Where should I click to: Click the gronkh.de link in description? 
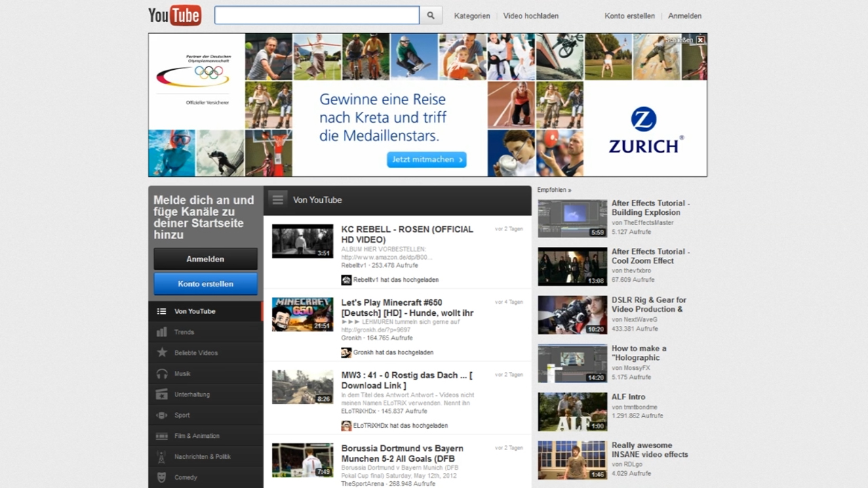click(376, 330)
